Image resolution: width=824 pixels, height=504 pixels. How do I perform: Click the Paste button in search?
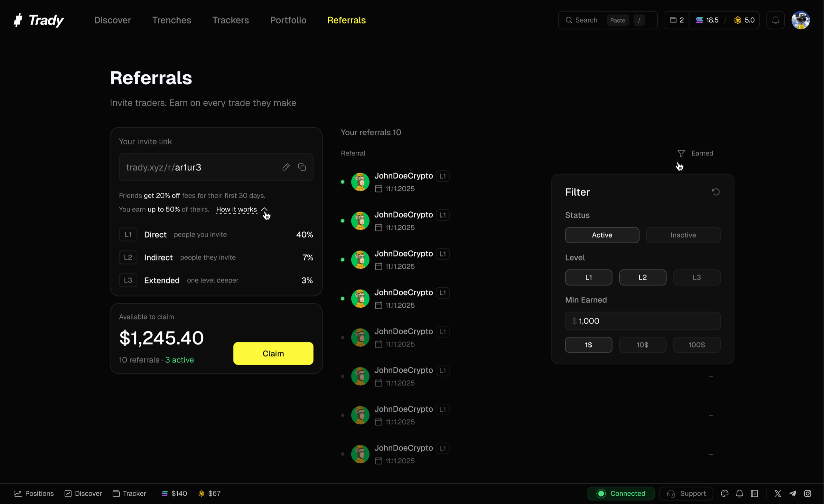[617, 20]
